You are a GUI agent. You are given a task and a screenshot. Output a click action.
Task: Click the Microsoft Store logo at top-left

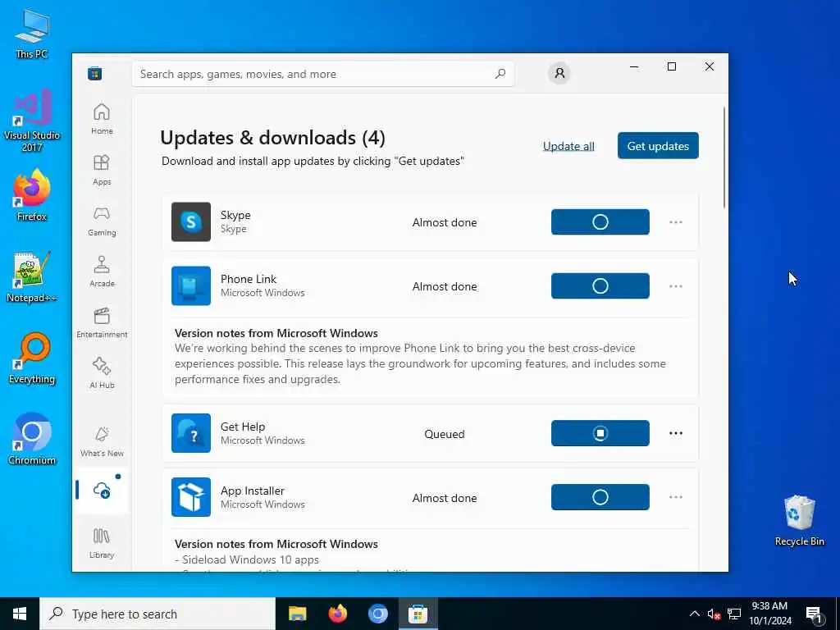pyautogui.click(x=95, y=73)
